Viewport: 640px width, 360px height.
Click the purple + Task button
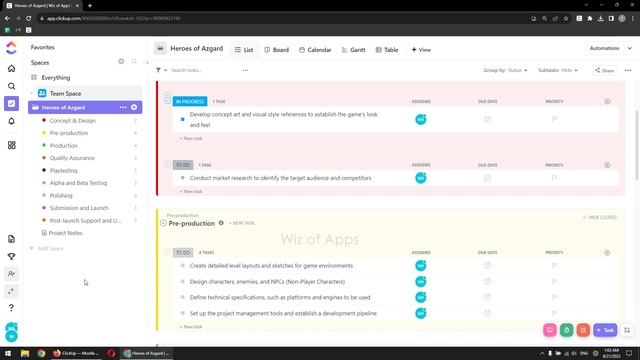pos(605,330)
